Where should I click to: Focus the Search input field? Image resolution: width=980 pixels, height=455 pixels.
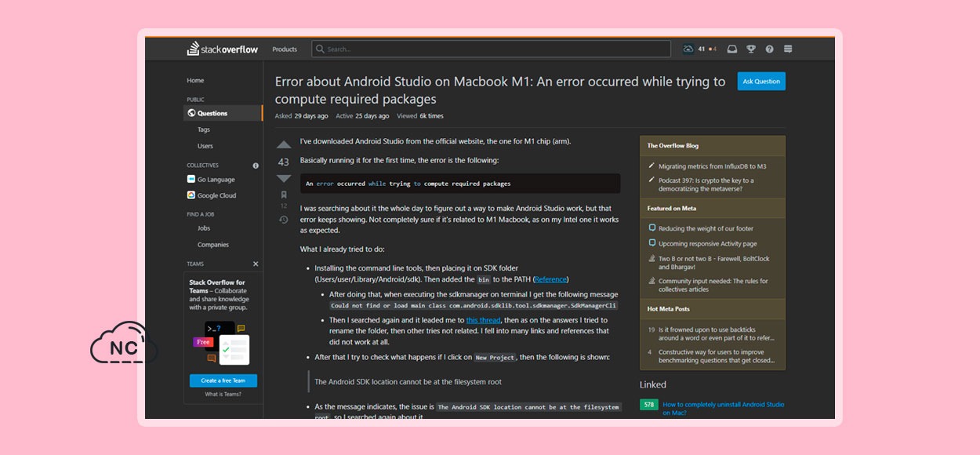(491, 49)
